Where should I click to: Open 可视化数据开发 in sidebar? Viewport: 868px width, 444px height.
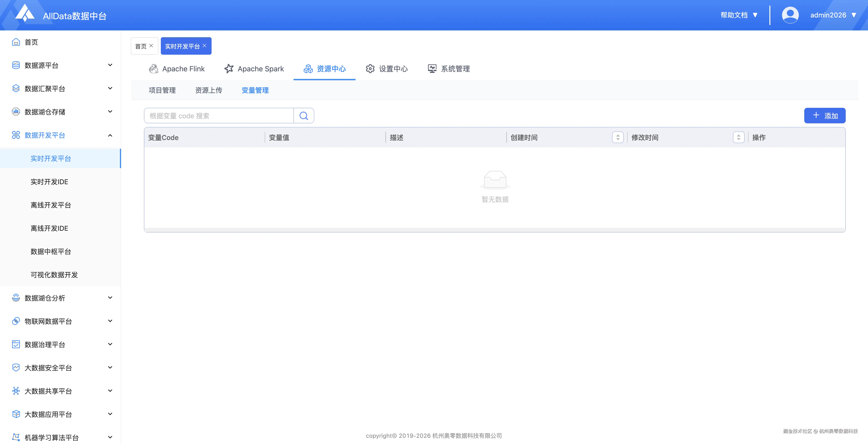(60, 275)
